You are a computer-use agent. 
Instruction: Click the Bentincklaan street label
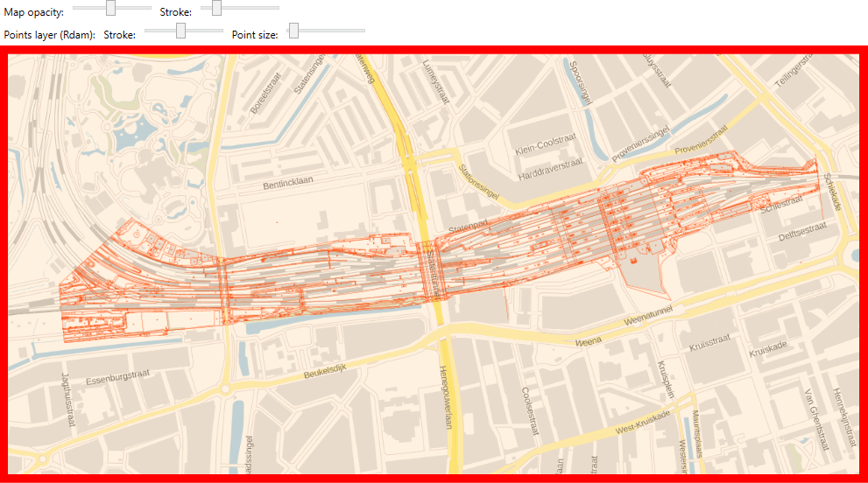(x=288, y=183)
